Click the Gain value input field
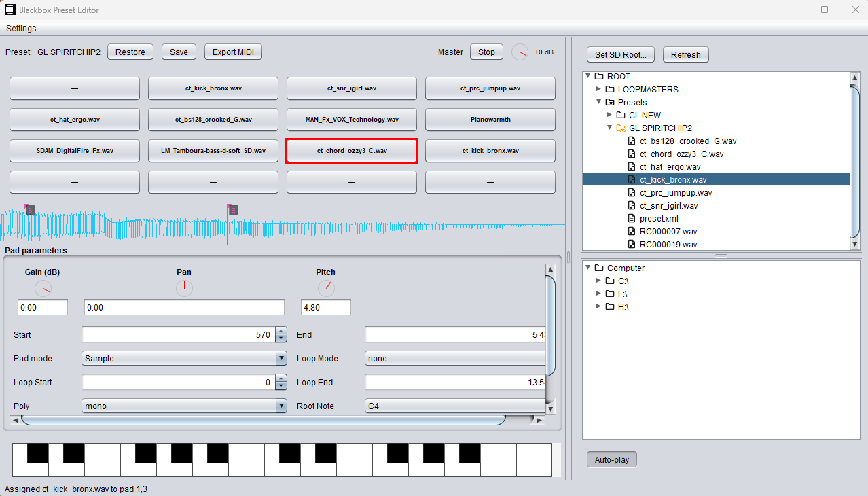868x496 pixels. [43, 308]
